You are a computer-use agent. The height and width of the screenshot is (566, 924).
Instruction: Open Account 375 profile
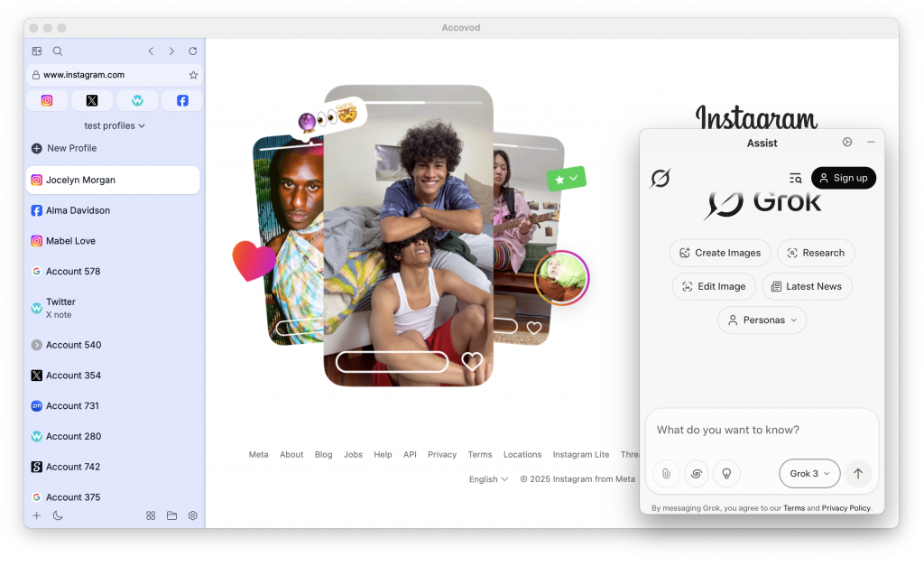pyautogui.click(x=113, y=497)
